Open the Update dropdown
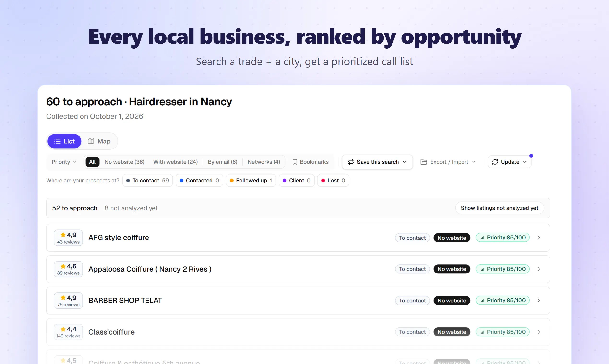Screen dimensions: 609x364 click(x=509, y=162)
